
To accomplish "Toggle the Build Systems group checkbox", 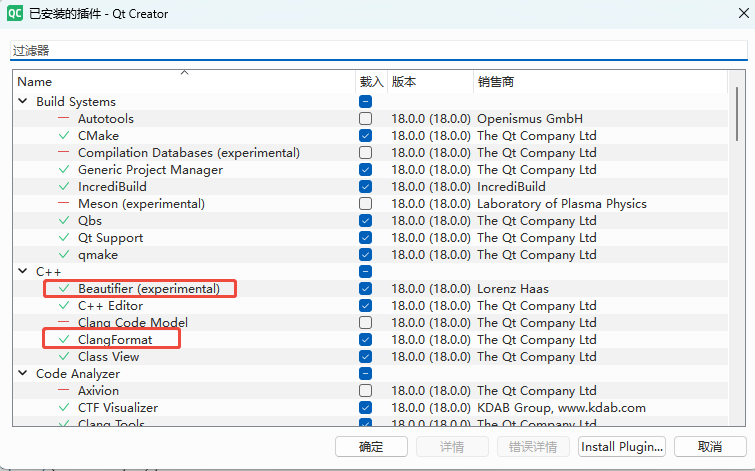I will click(365, 102).
